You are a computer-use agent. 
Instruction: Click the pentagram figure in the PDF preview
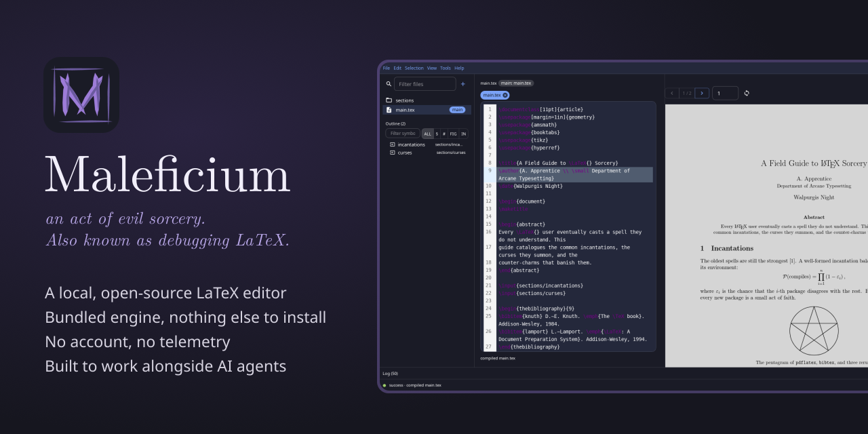pyautogui.click(x=814, y=330)
